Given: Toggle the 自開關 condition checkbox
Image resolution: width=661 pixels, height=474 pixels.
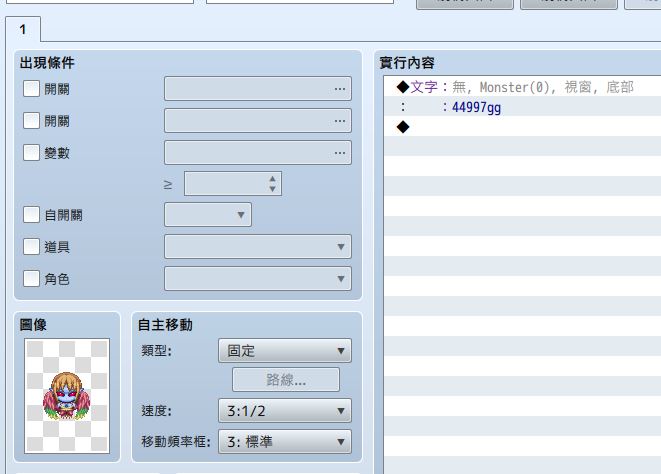Looking at the screenshot, I should 31,215.
